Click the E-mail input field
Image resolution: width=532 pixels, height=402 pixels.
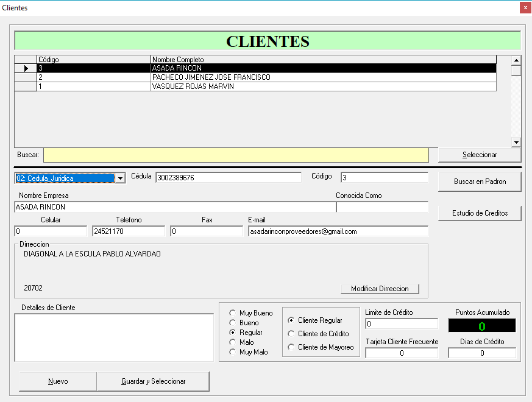[x=338, y=231]
